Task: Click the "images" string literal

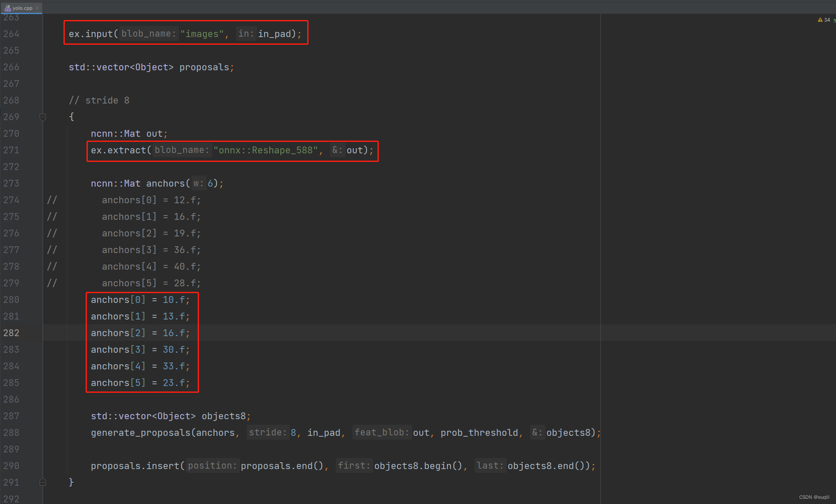Action: click(202, 34)
